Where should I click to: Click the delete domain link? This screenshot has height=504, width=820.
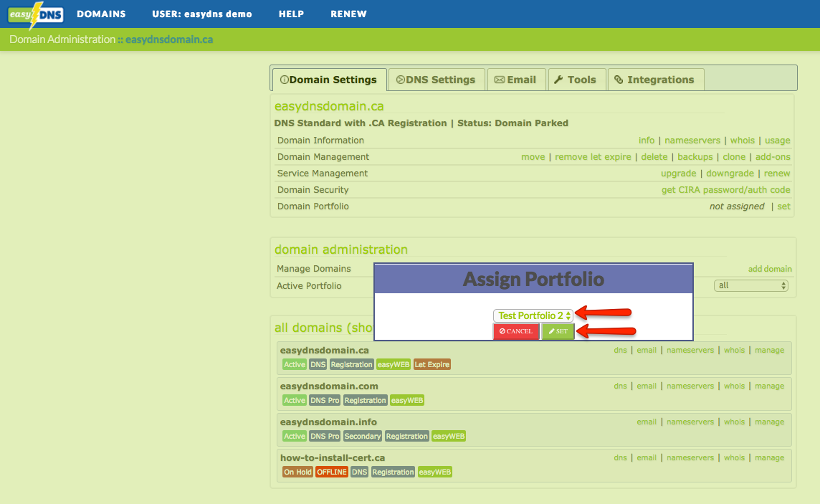(x=654, y=157)
